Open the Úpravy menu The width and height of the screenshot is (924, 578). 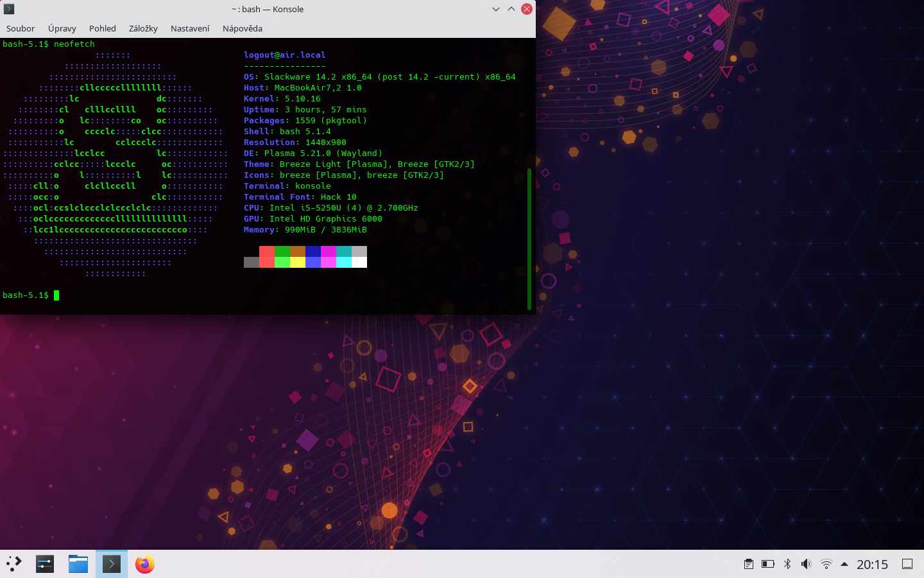tap(62, 28)
